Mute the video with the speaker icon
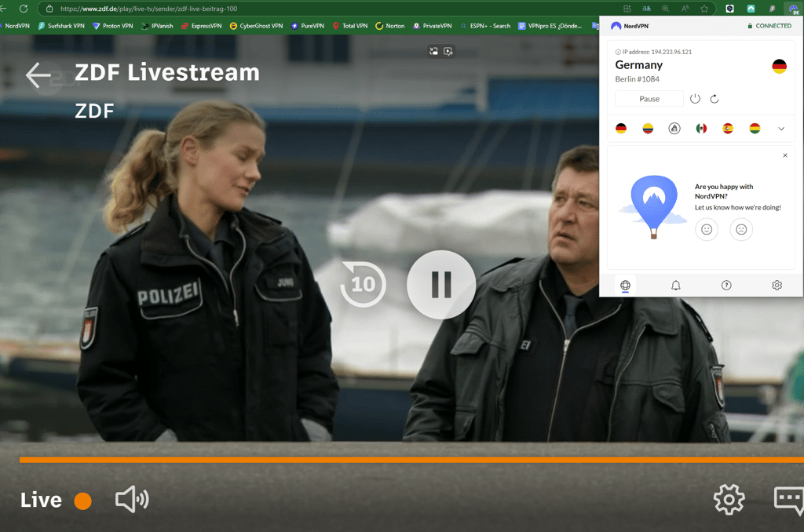Viewport: 804px width, 532px height. (132, 499)
